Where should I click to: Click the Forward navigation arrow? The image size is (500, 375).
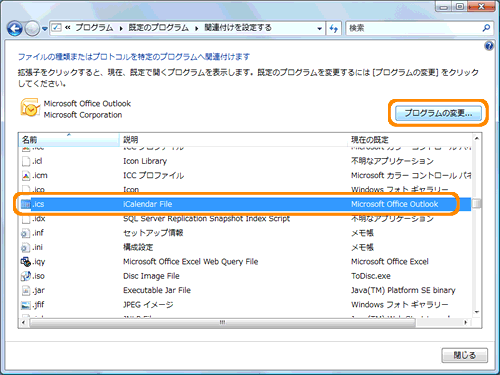(32, 29)
